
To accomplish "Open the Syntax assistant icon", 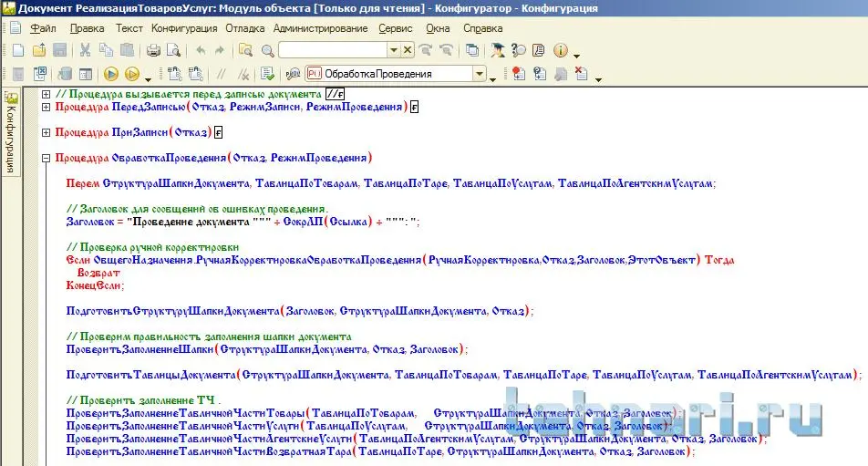I will pos(498,50).
